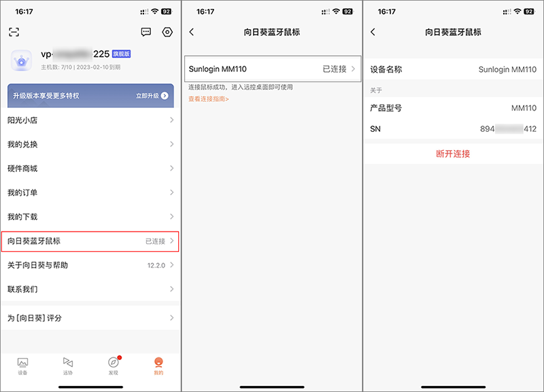Tap host count and expiry text
Image resolution: width=544 pixels, height=392 pixels.
(80, 67)
